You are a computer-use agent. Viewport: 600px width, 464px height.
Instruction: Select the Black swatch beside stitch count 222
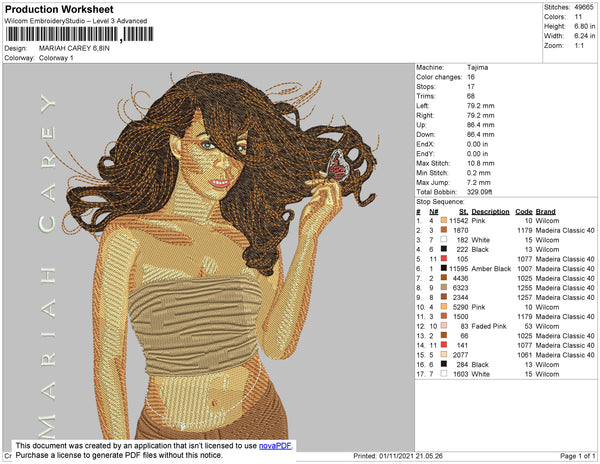(x=444, y=249)
